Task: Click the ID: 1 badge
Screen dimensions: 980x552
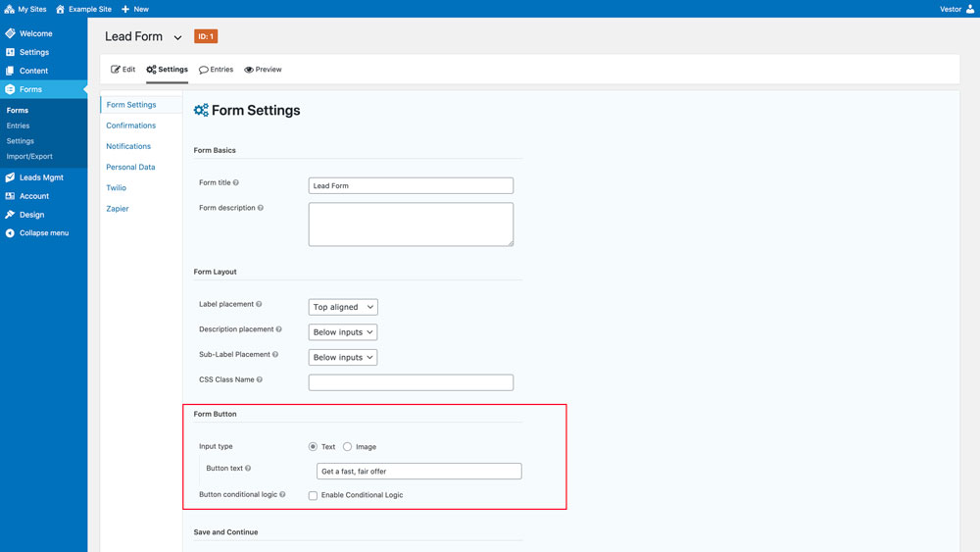Action: [206, 36]
